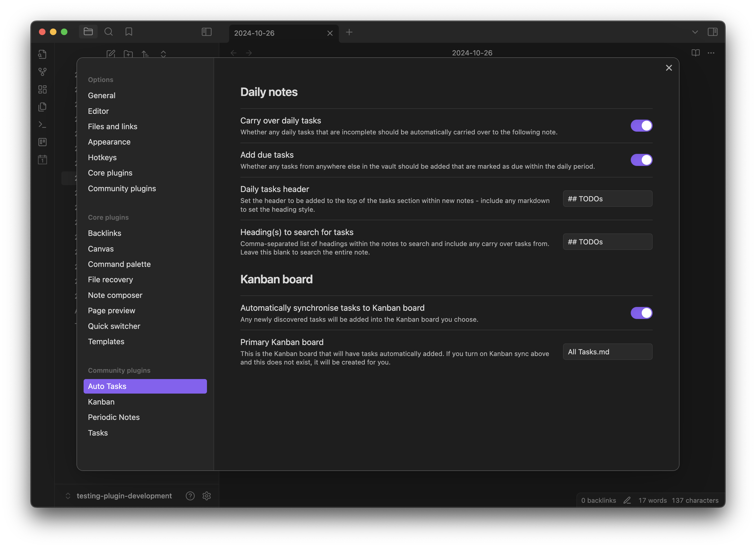Open vault settings via the gear icon

pyautogui.click(x=207, y=496)
